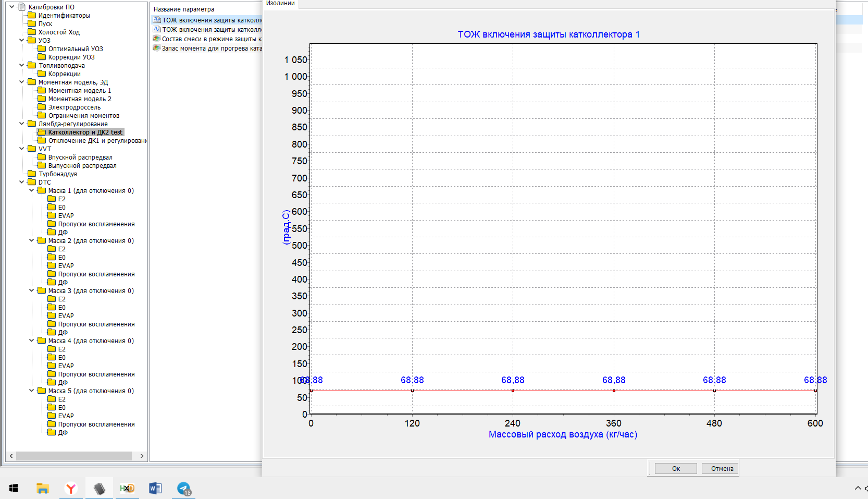Image resolution: width=868 pixels, height=499 pixels.
Task: Launch Microsoft Word from taskbar
Action: tap(155, 489)
